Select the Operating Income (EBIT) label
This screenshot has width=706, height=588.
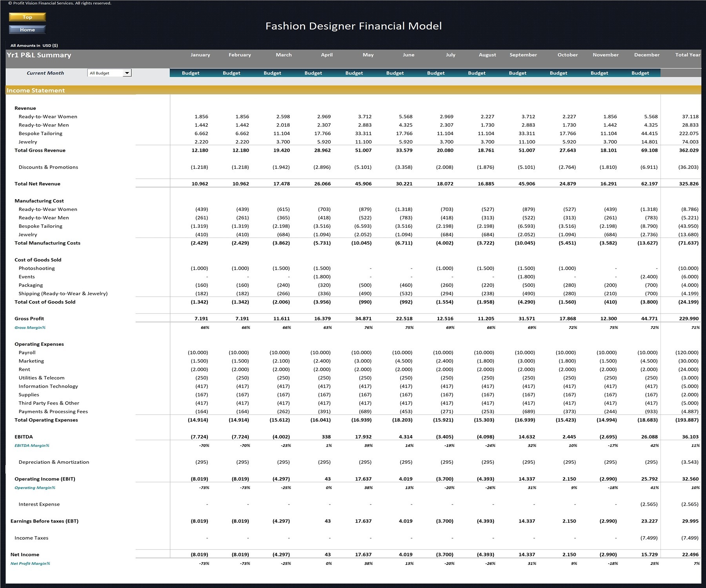click(x=45, y=479)
